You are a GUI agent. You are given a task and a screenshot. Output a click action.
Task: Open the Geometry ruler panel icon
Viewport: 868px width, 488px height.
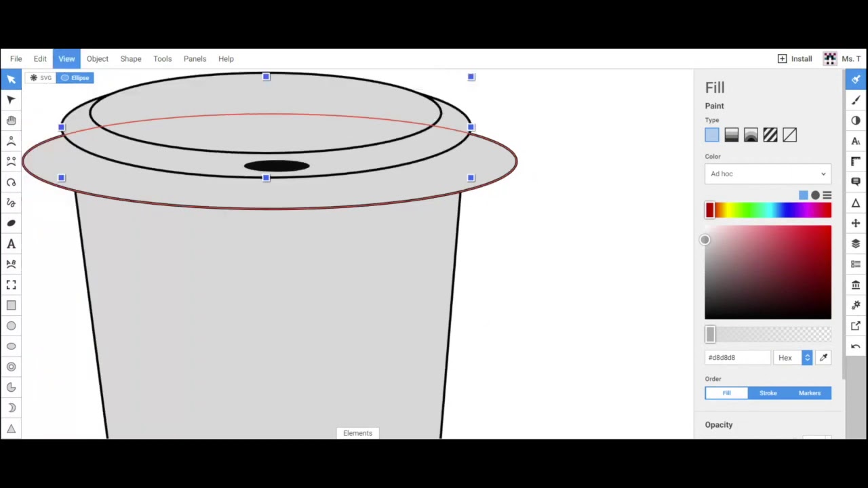pyautogui.click(x=856, y=161)
